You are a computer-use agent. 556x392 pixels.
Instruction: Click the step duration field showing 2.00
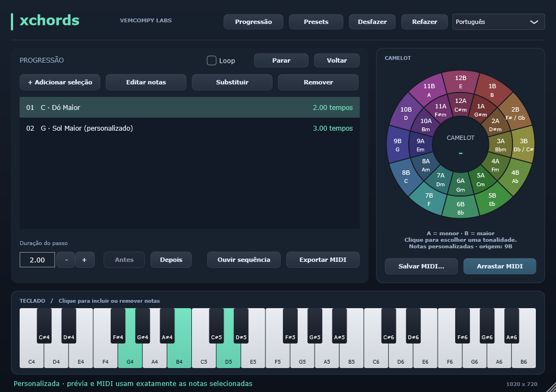pyautogui.click(x=37, y=260)
